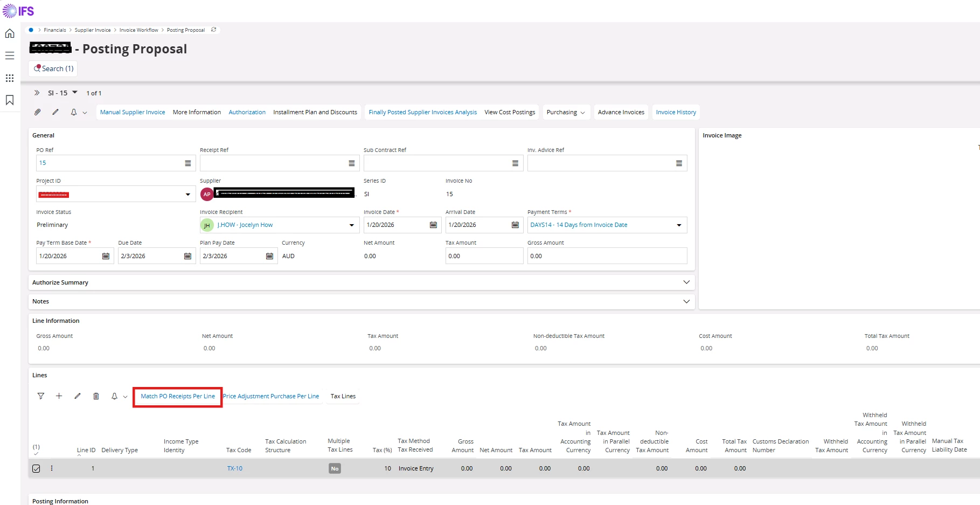Open the TX-10 tax code link
This screenshot has height=505, width=980.
[235, 468]
